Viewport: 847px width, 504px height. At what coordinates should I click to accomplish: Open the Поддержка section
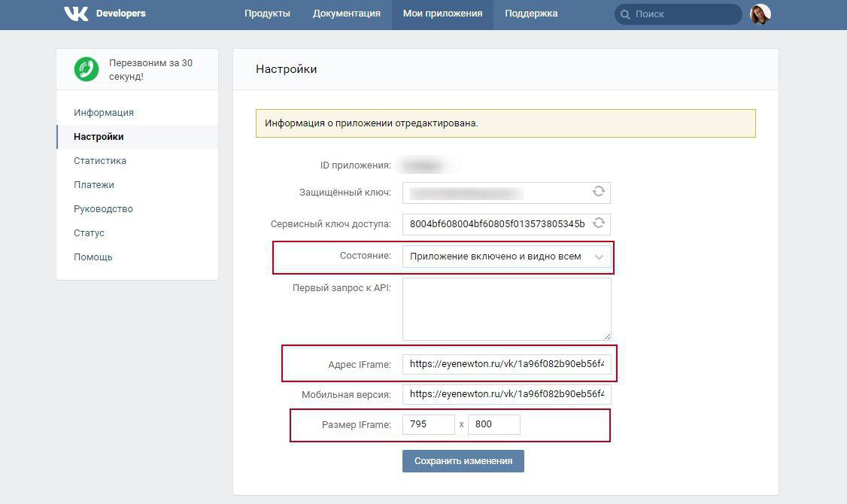pos(531,14)
